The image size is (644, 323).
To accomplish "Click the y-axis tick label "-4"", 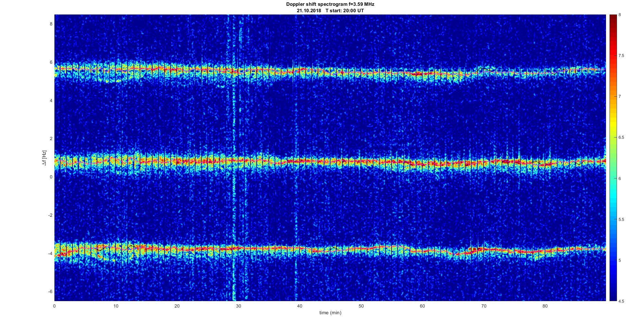I will click(50, 253).
